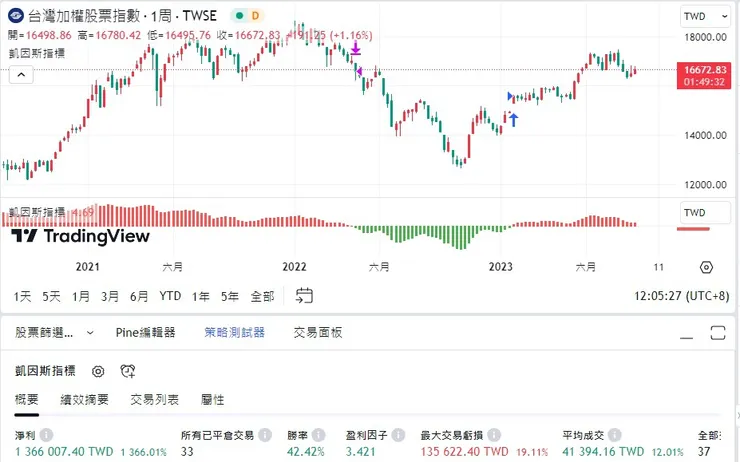Open the go-to-date calendar icon
This screenshot has height=462, width=740.
(x=304, y=296)
